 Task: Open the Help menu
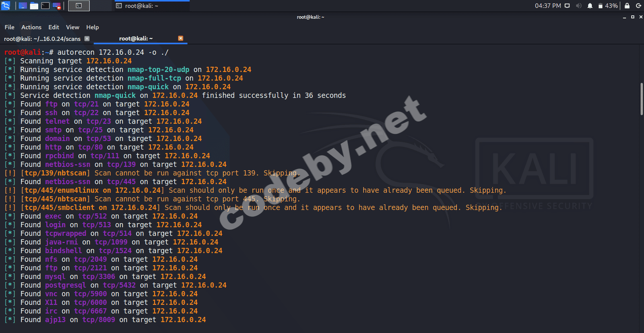[x=93, y=27]
